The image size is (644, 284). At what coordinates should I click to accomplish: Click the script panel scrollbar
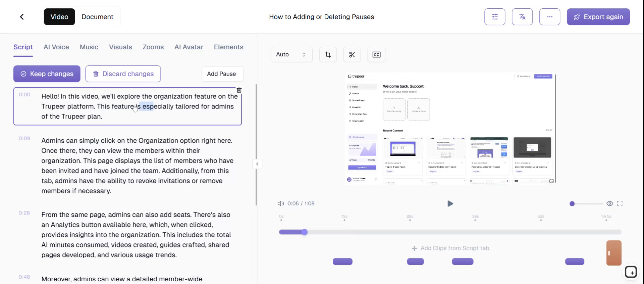pos(256,145)
